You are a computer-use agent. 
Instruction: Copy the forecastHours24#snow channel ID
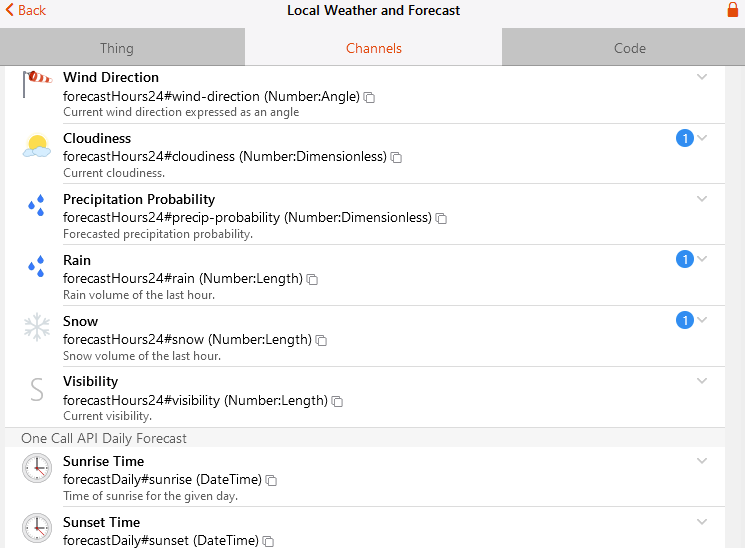coord(321,340)
